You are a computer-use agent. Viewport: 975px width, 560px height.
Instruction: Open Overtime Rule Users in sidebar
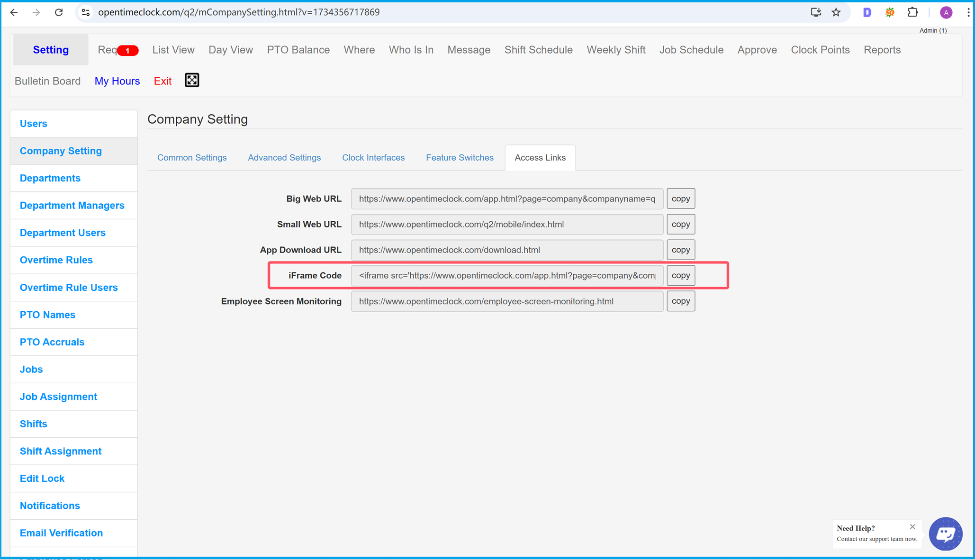tap(74, 288)
